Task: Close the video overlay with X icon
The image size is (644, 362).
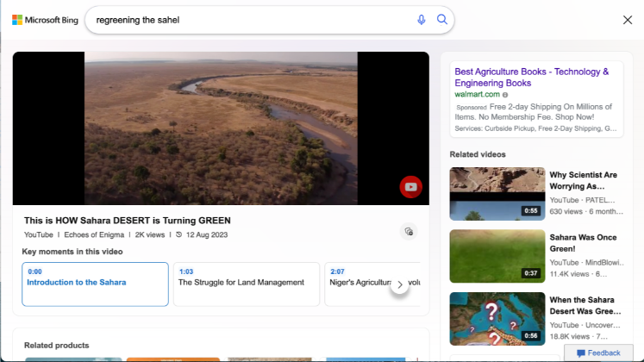Action: [x=627, y=20]
